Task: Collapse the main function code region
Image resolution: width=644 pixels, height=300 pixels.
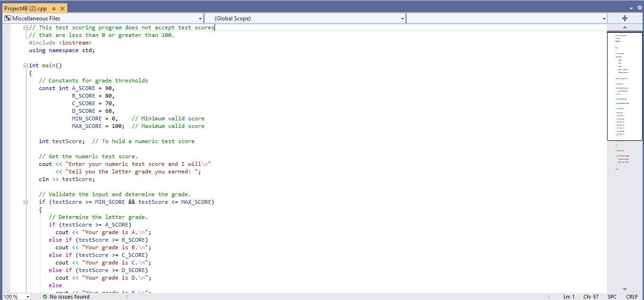Action: tap(26, 65)
